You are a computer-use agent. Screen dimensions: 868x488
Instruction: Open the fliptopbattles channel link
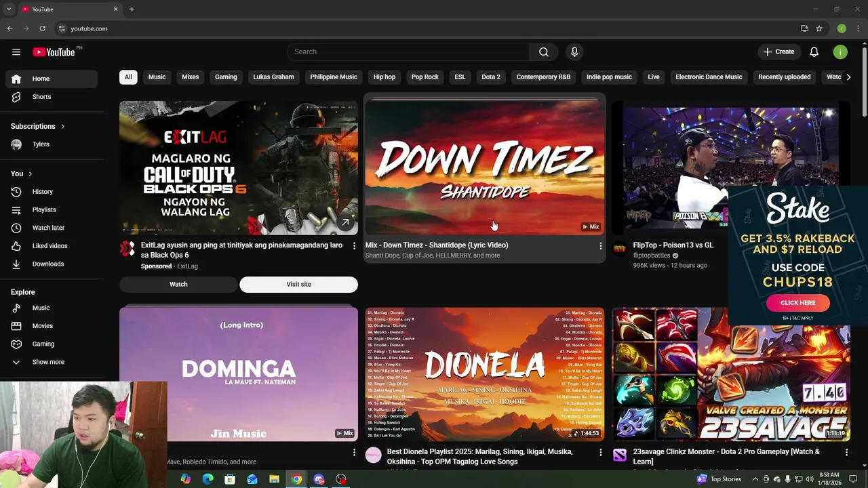(x=652, y=256)
